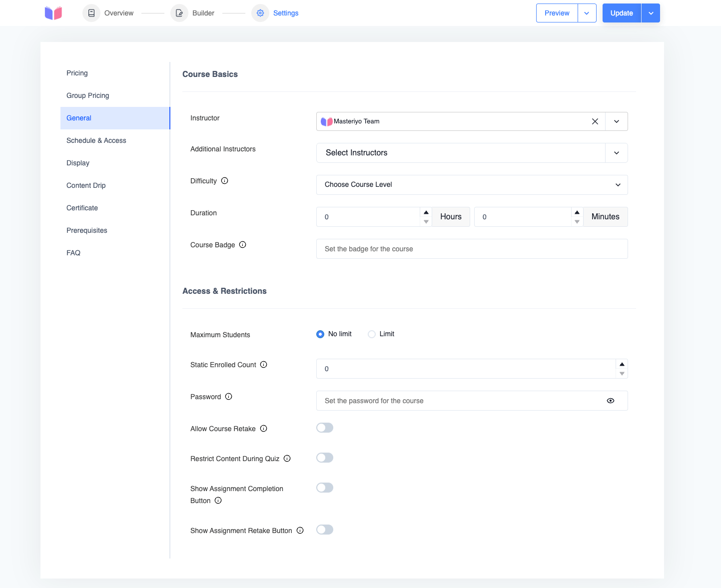The height and width of the screenshot is (588, 721).
Task: Click the Overview step icon
Action: (91, 13)
